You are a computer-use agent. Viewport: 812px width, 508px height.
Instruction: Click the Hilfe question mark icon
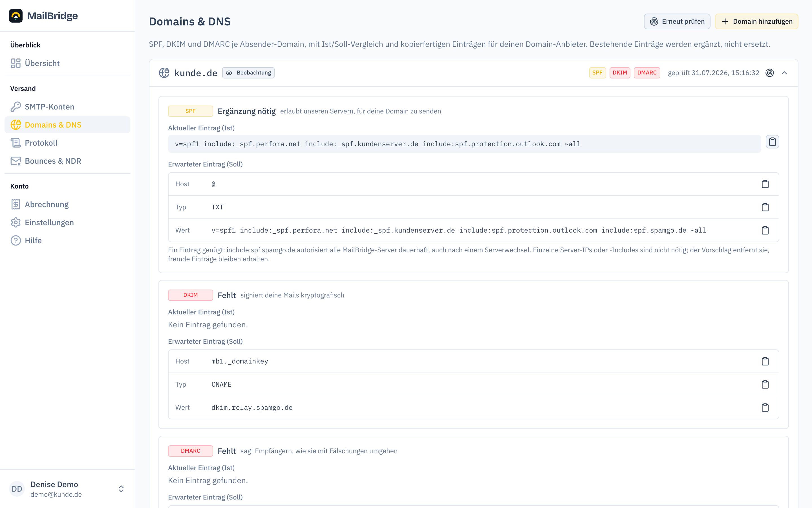click(16, 240)
